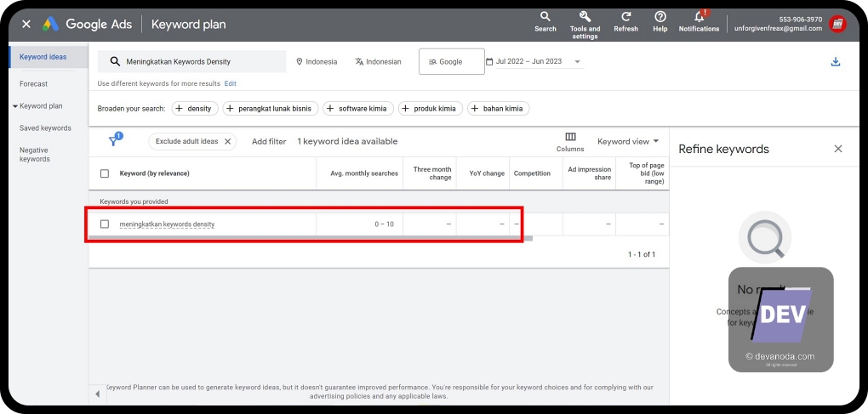868x414 pixels.
Task: Change the Google search network setting
Action: (x=452, y=61)
